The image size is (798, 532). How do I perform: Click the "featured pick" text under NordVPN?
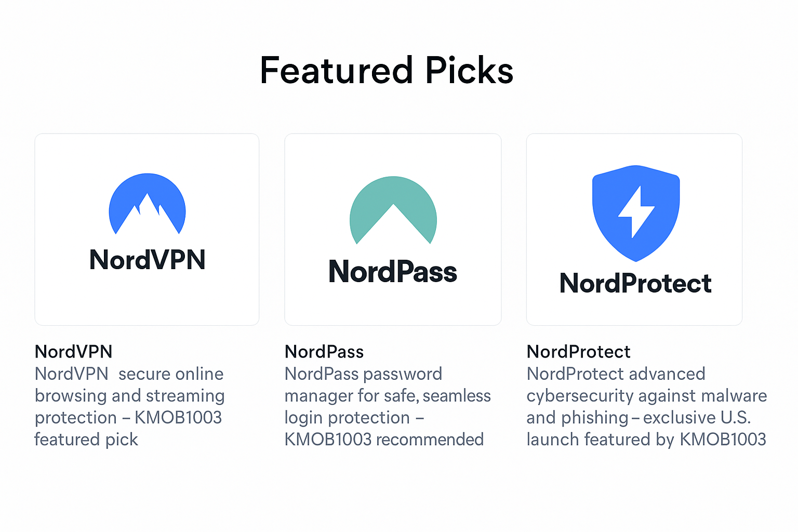coord(86,440)
